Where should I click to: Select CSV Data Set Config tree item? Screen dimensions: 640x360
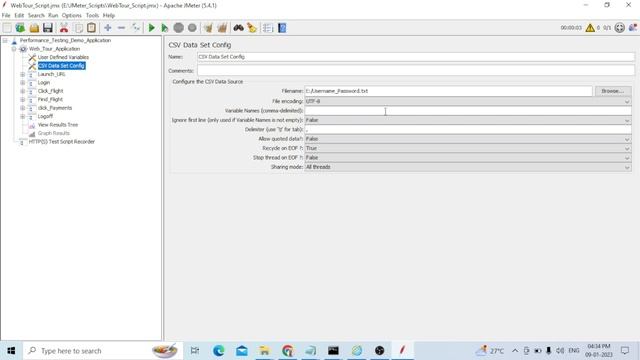[x=61, y=66]
